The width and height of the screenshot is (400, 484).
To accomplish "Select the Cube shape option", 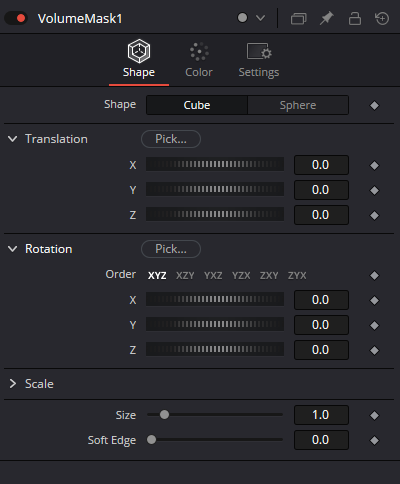I will point(197,105).
